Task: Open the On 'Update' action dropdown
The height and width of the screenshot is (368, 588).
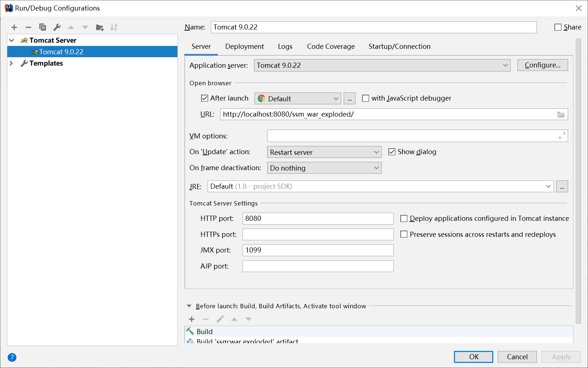Action: coord(324,152)
